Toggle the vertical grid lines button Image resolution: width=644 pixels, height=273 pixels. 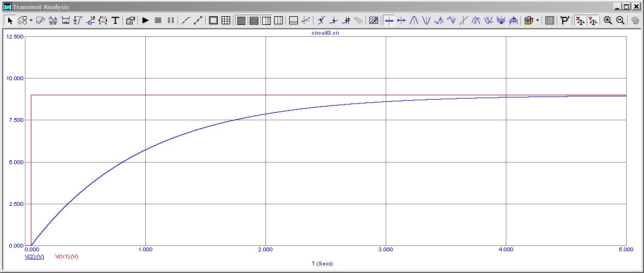[x=241, y=21]
